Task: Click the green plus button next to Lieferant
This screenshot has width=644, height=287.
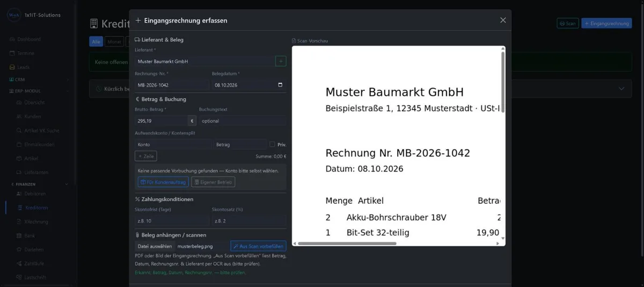Action: (281, 61)
